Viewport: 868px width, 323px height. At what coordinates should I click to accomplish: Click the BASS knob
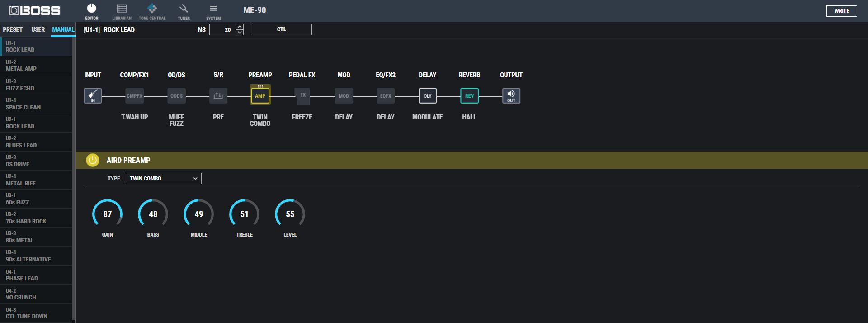(x=153, y=214)
